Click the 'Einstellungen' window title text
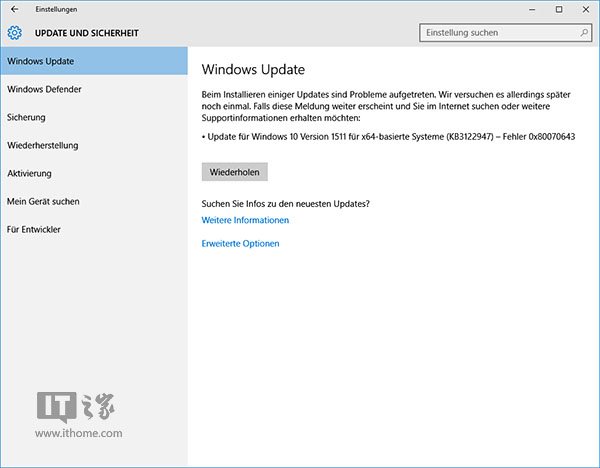 56,9
